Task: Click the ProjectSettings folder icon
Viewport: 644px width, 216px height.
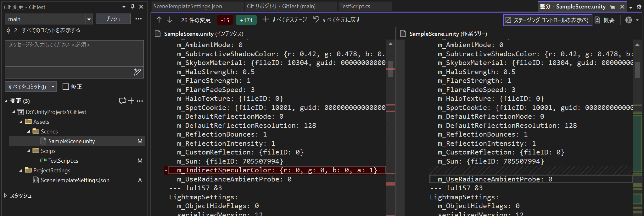Action: [29, 170]
